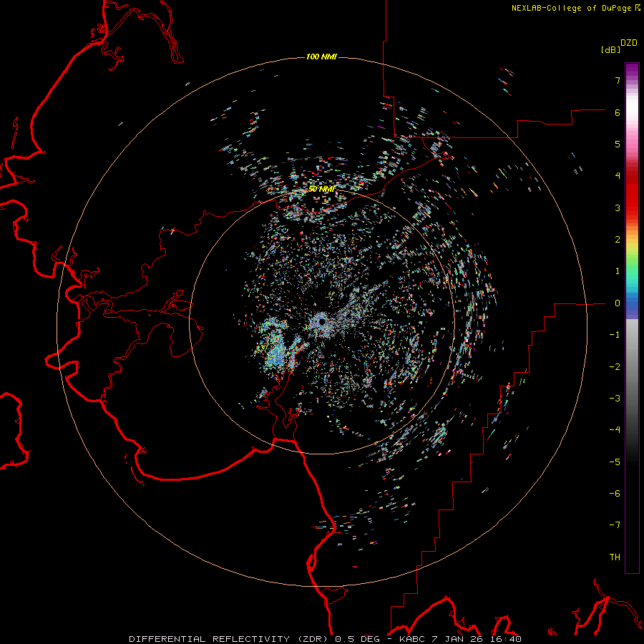Click the -6 value on color scale
This screenshot has width=644, height=644.
[x=615, y=494]
